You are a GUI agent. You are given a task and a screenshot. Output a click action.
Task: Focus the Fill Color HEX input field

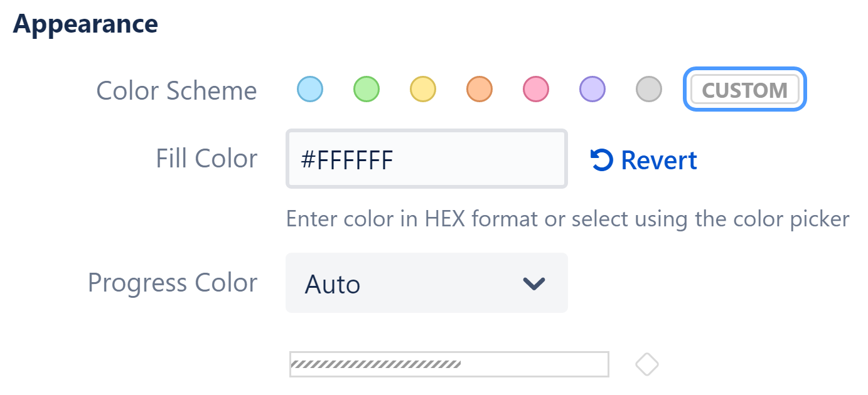(x=426, y=159)
